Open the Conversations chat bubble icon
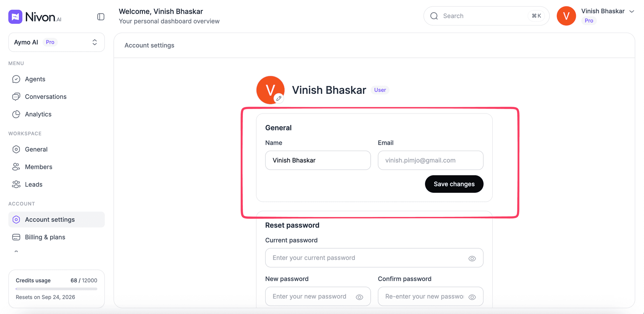The image size is (644, 314). pos(16,97)
